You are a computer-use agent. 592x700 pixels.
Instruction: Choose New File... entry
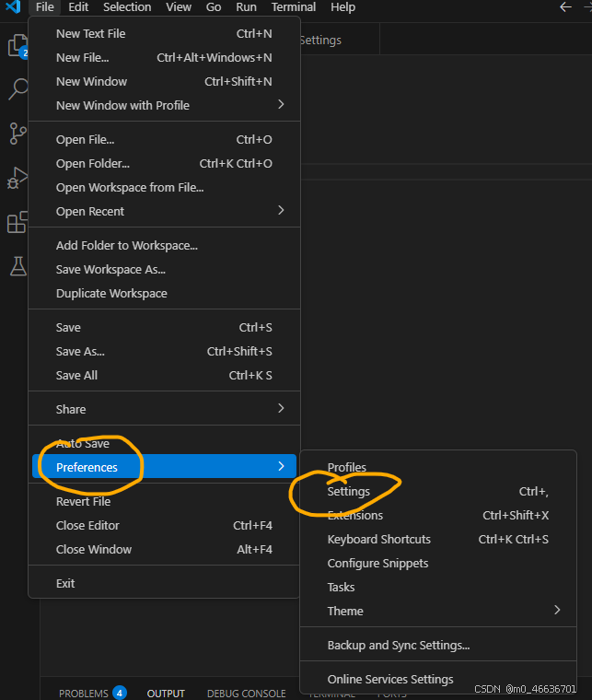pyautogui.click(x=164, y=58)
